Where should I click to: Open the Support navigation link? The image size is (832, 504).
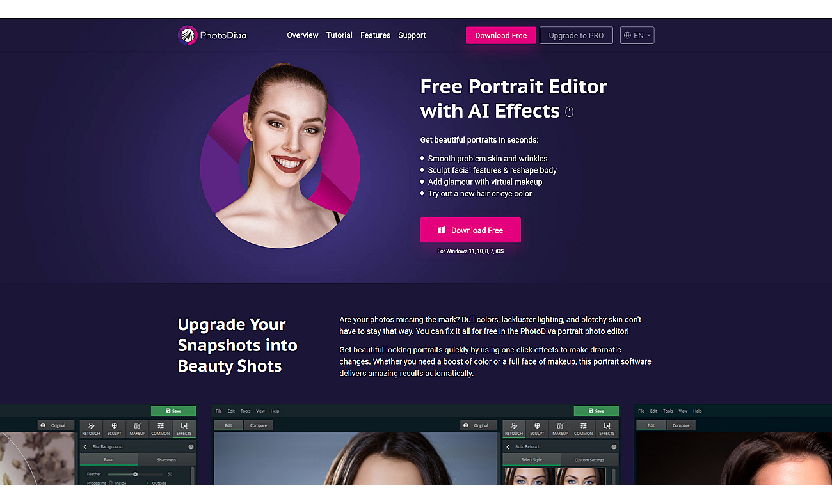412,35
